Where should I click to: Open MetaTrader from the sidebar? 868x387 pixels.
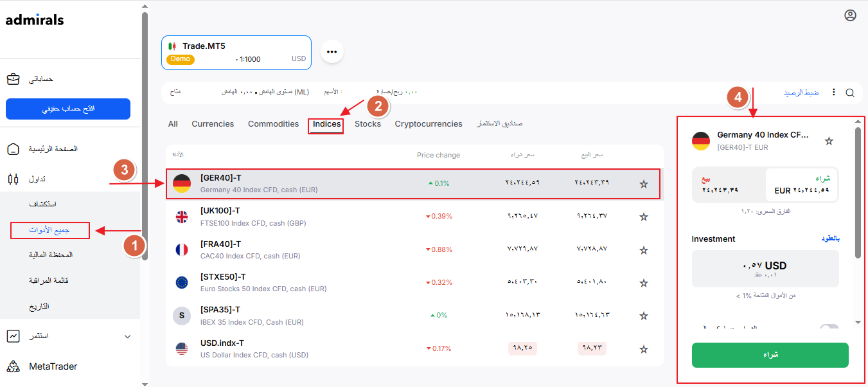(53, 366)
